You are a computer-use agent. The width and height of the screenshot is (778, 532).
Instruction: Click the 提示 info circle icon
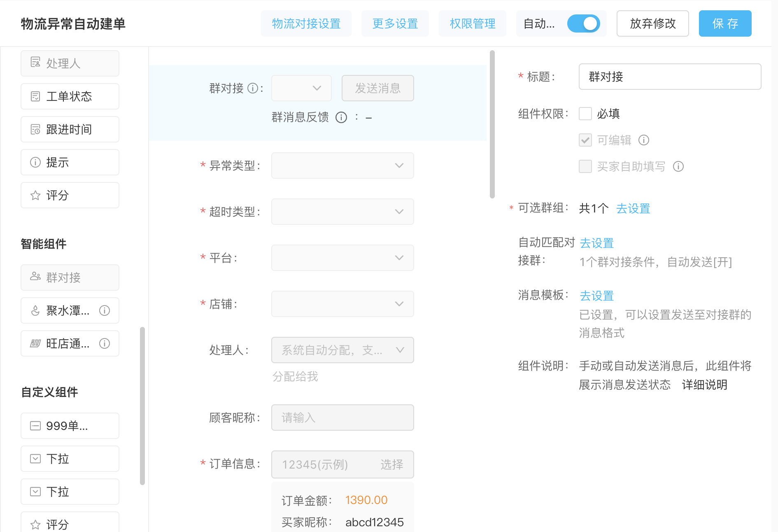tap(35, 162)
